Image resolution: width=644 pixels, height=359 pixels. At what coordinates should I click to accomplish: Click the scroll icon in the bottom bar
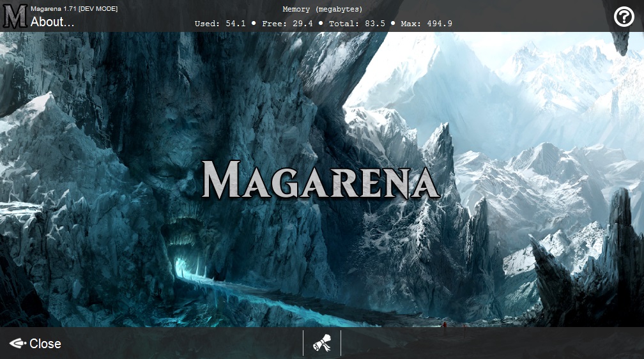(321, 344)
